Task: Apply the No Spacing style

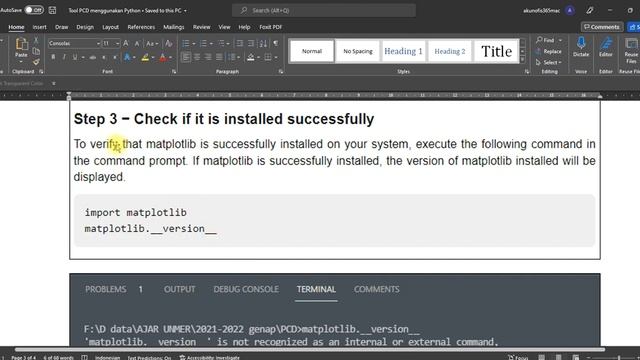Action: (x=358, y=51)
